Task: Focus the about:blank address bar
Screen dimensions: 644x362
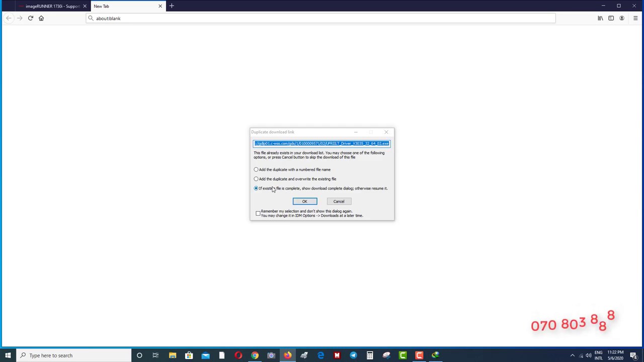Action: [321, 18]
